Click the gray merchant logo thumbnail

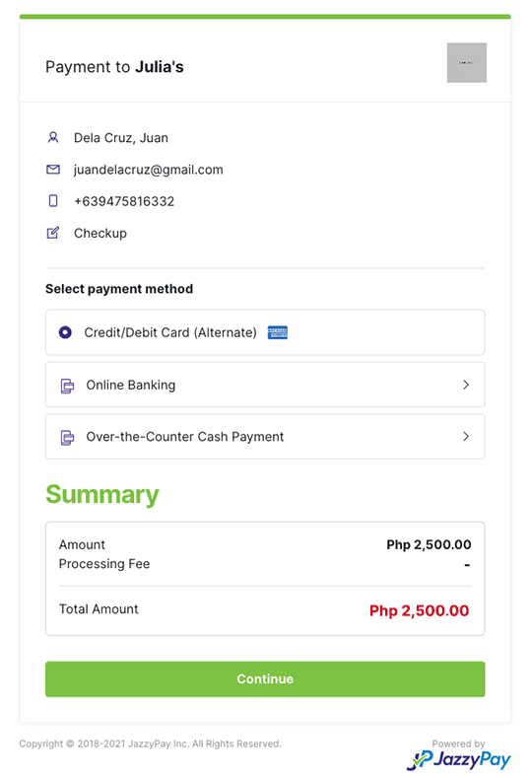click(x=467, y=63)
